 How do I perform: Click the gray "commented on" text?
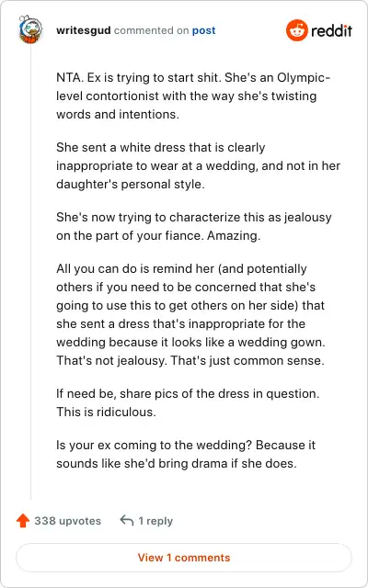coord(151,30)
